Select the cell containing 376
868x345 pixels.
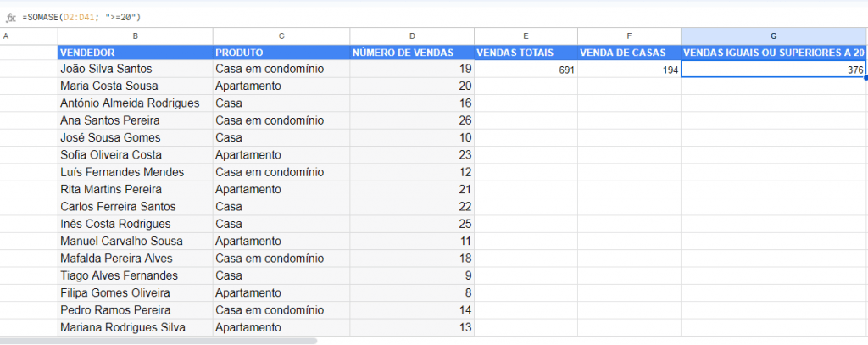(x=773, y=70)
